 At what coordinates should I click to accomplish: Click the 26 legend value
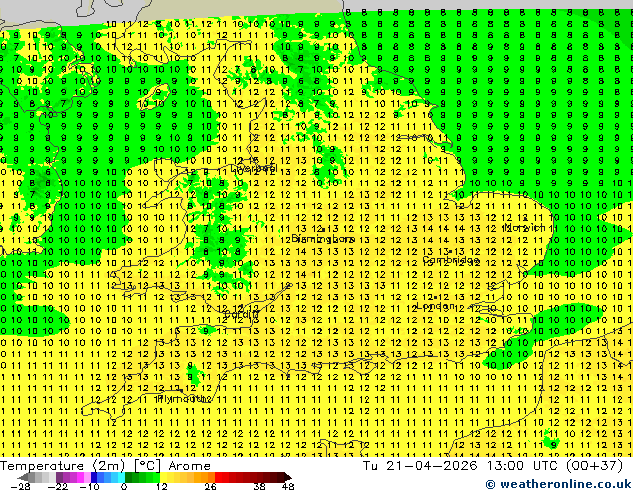click(210, 486)
